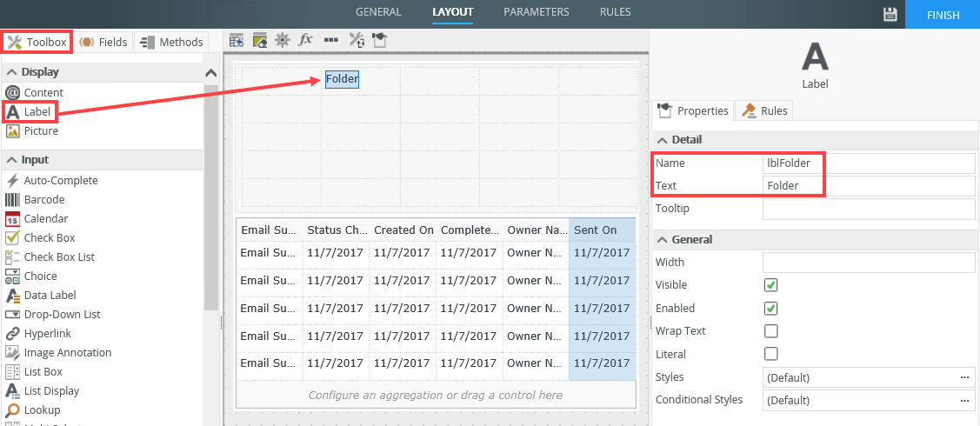Uncheck the Enabled checkbox
980x426 pixels.
[771, 308]
